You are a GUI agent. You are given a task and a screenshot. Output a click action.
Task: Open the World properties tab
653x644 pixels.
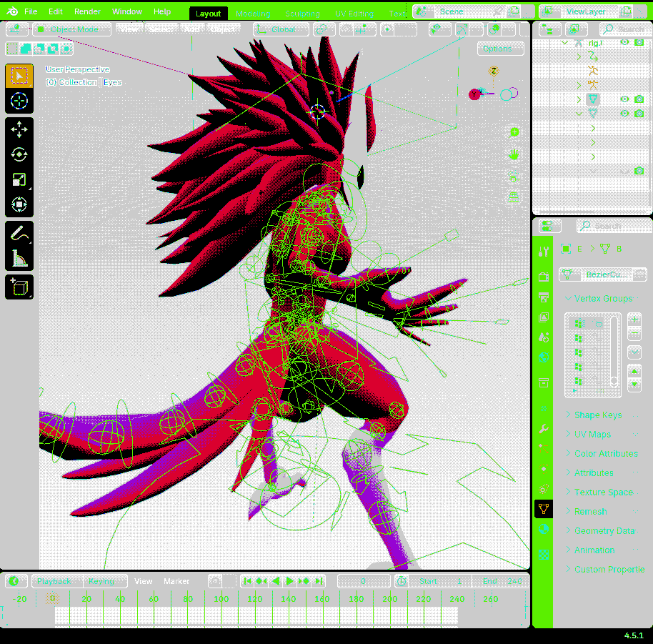544,357
